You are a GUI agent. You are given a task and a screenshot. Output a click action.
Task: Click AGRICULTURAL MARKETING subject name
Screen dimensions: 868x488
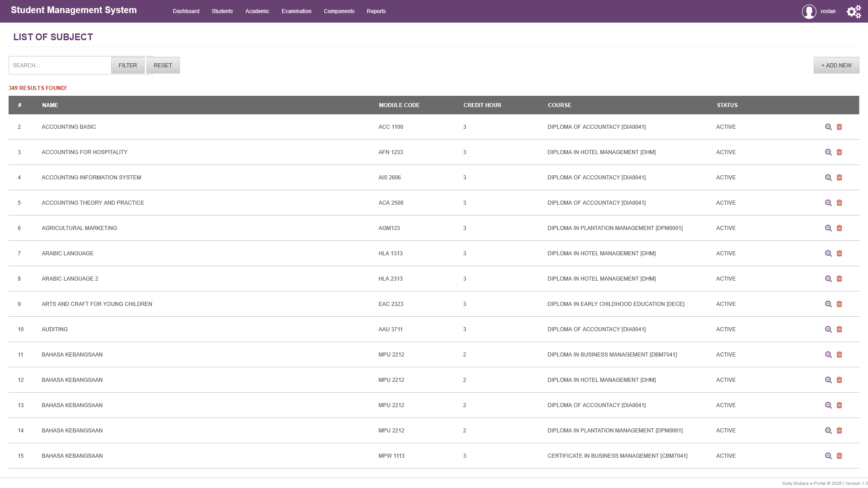tap(80, 228)
